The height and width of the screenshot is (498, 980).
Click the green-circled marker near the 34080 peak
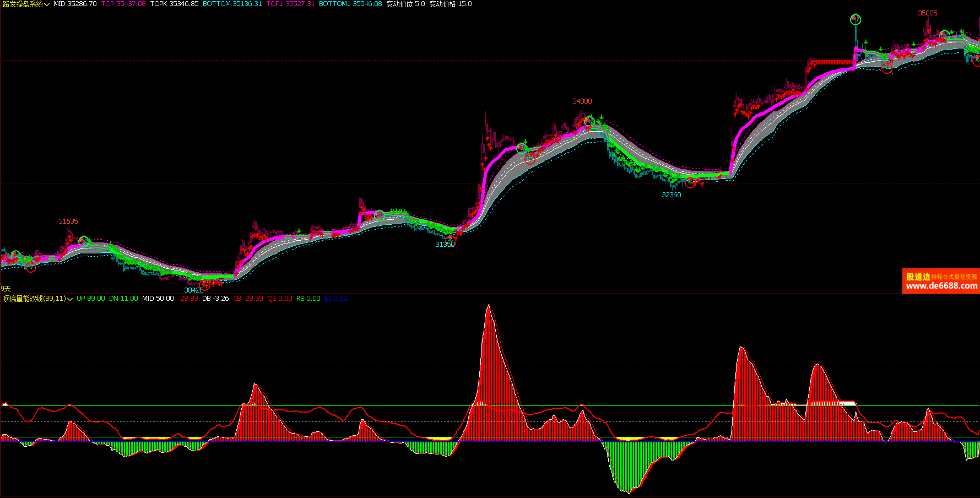(x=589, y=121)
